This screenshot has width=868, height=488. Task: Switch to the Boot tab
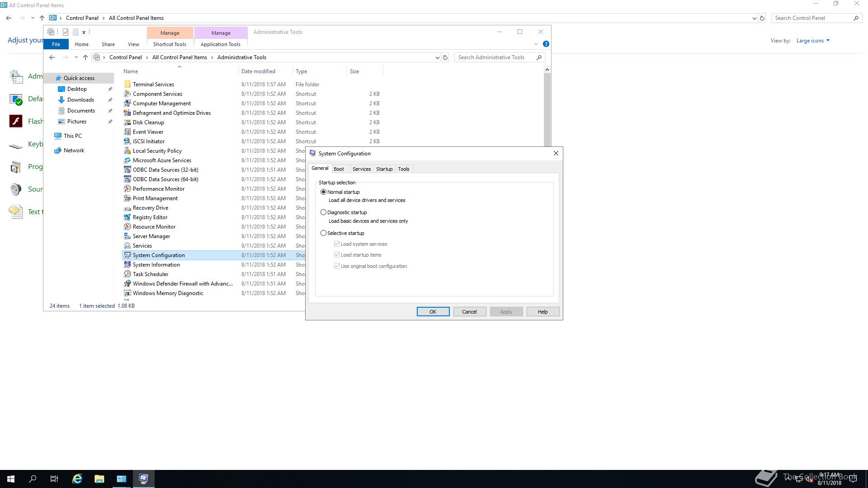tap(339, 169)
